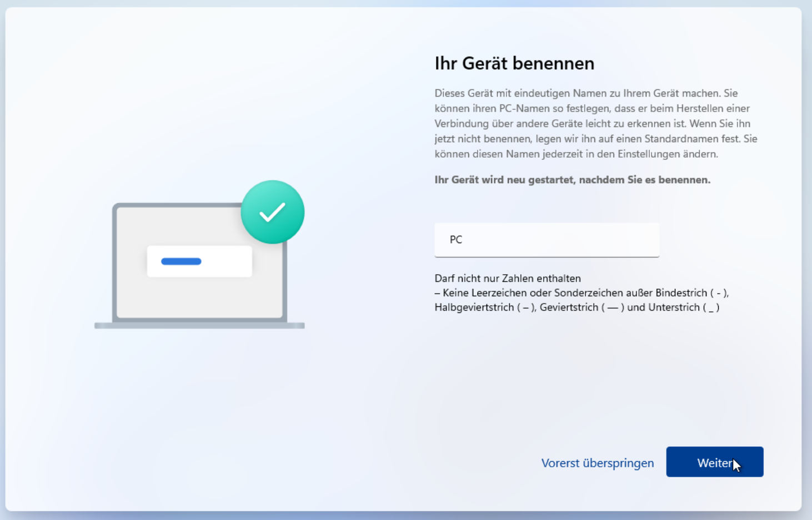Focus the device name field containing PC
The width and height of the screenshot is (812, 520).
pos(547,240)
